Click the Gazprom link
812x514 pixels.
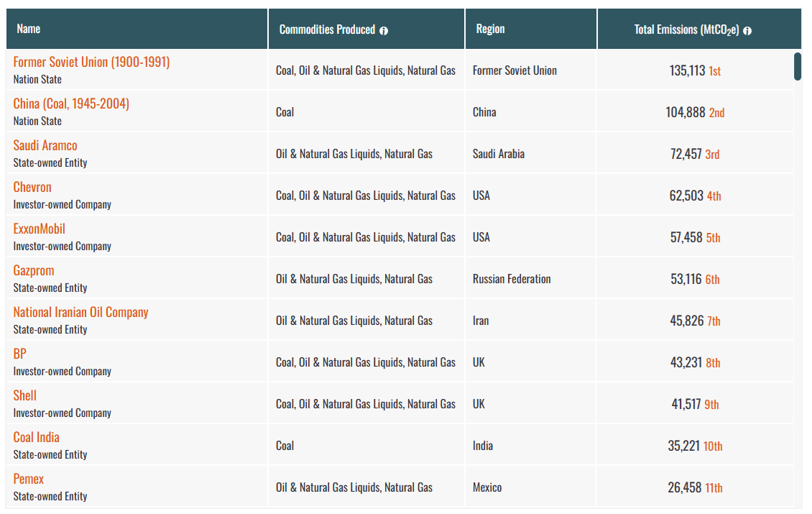pos(34,270)
